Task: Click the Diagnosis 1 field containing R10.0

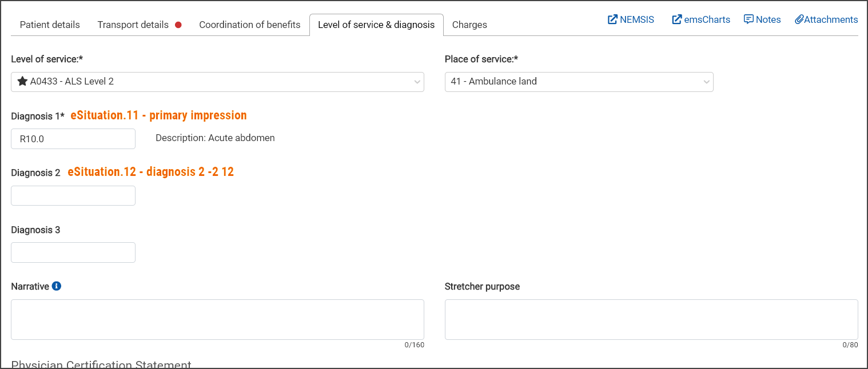Action: [x=73, y=139]
